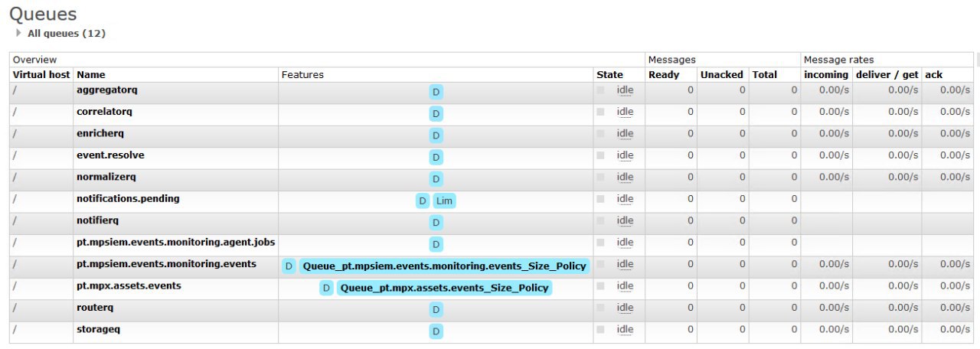
Task: Click the gray state icon for storageq
Action: tap(601, 329)
